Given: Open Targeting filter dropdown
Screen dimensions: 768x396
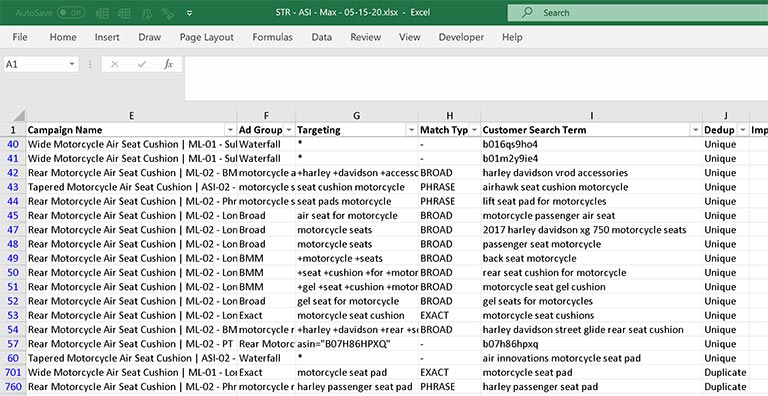Looking at the screenshot, I should (x=411, y=130).
